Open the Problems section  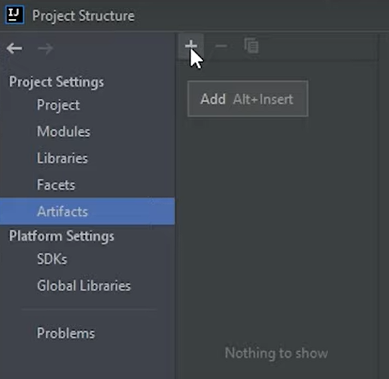coord(66,333)
